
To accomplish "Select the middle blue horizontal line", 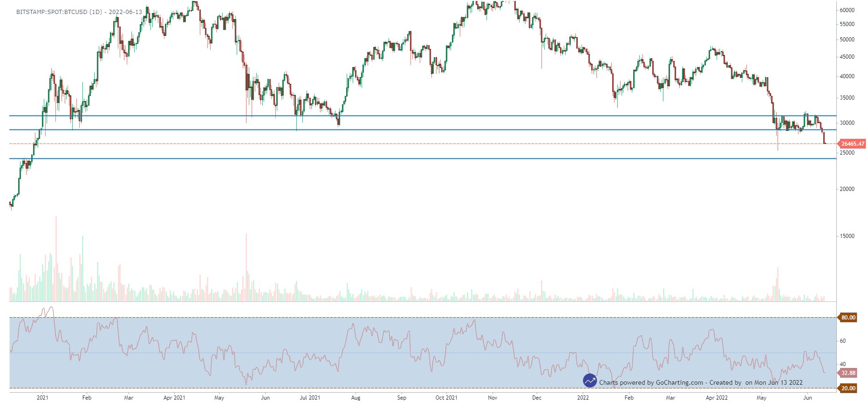I will pyautogui.click(x=419, y=130).
